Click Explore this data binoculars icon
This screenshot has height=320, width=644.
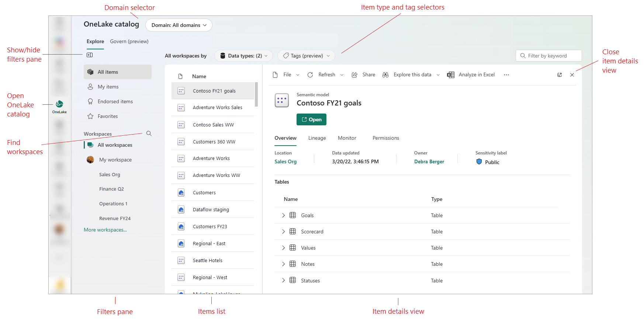(385, 75)
